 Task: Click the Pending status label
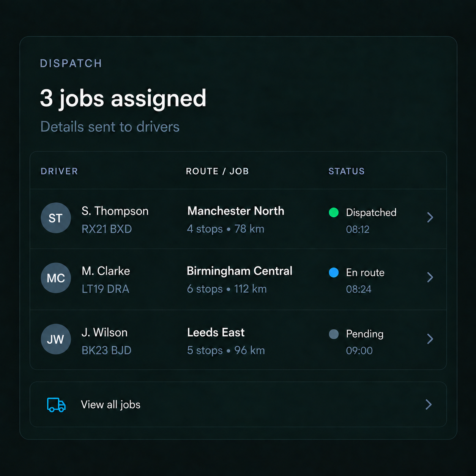[x=365, y=334]
